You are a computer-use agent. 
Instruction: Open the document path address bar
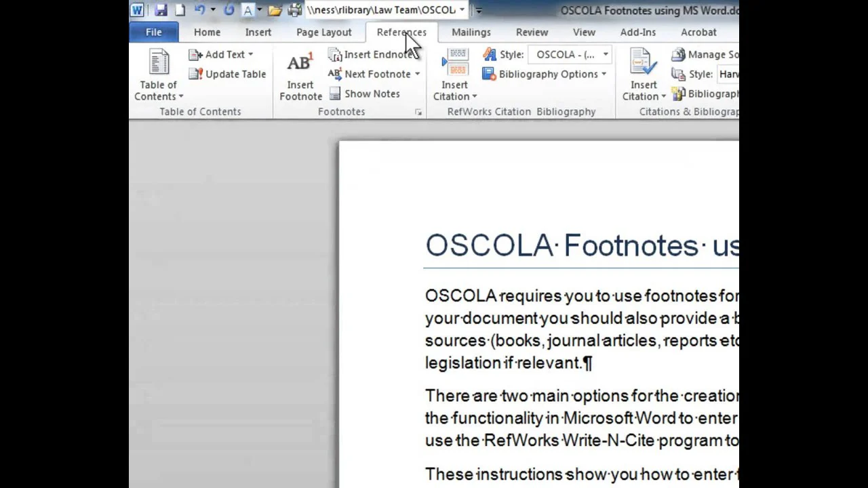(383, 9)
